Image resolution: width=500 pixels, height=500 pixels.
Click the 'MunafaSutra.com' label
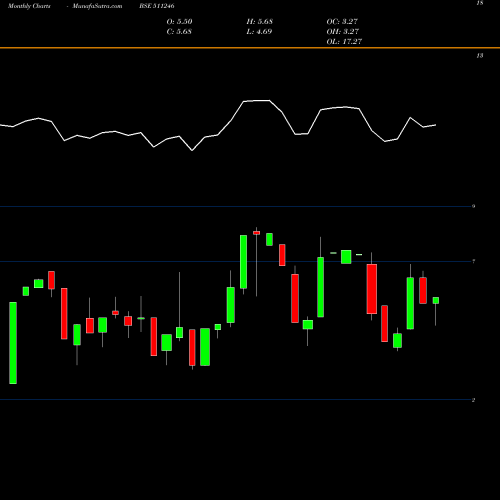point(97,6)
